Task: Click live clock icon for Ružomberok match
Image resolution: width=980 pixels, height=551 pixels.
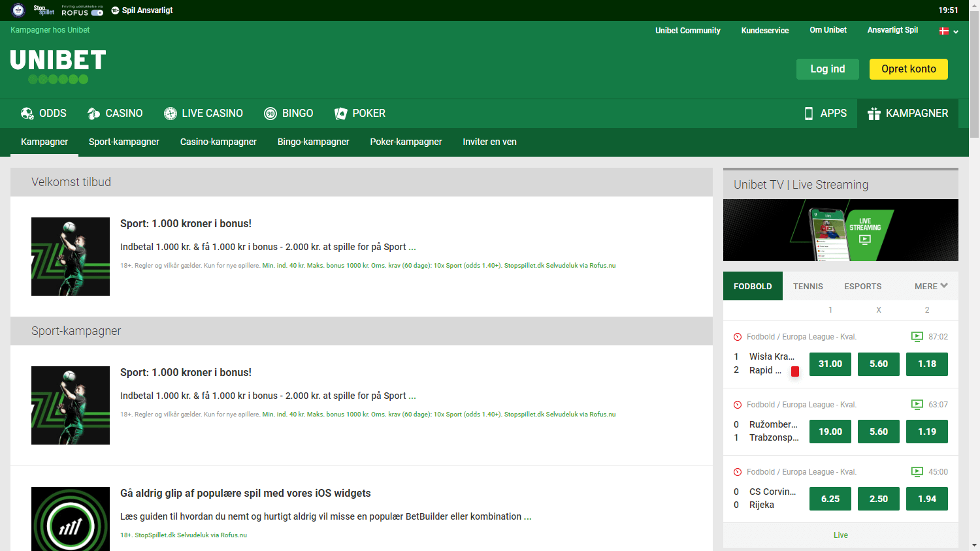Action: [738, 405]
